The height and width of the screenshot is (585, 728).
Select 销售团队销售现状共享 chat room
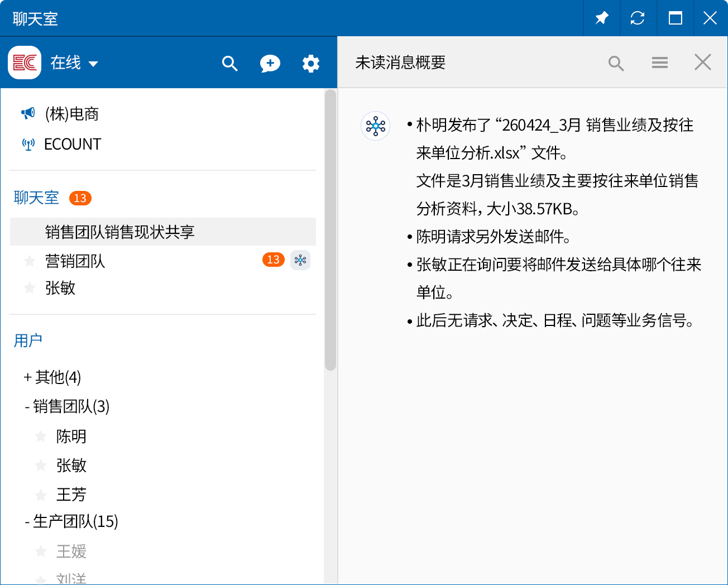point(163,232)
